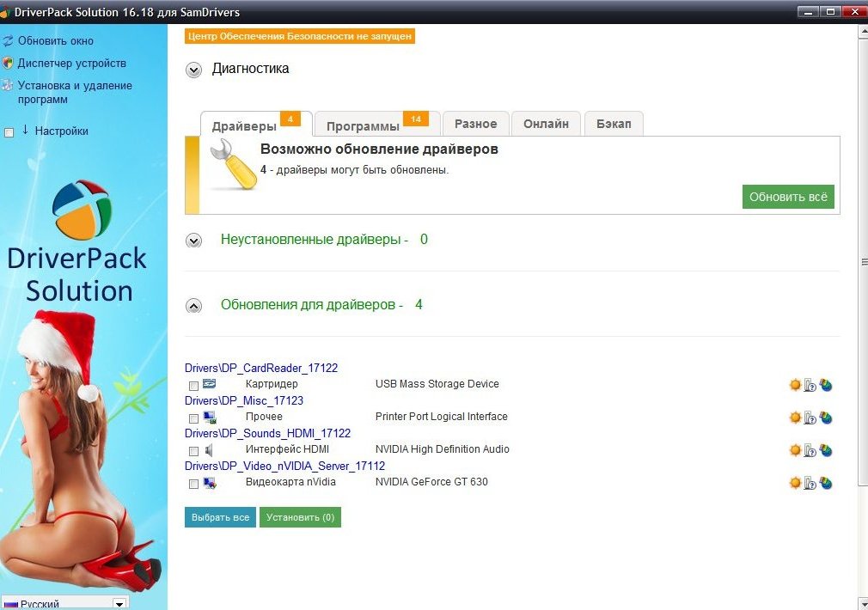The width and height of the screenshot is (868, 610).
Task: Click the Неустановленные драйверы - 0 heading
Action: (324, 240)
